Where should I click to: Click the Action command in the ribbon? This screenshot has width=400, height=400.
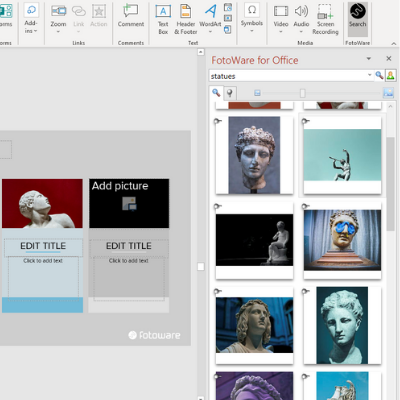[99, 16]
